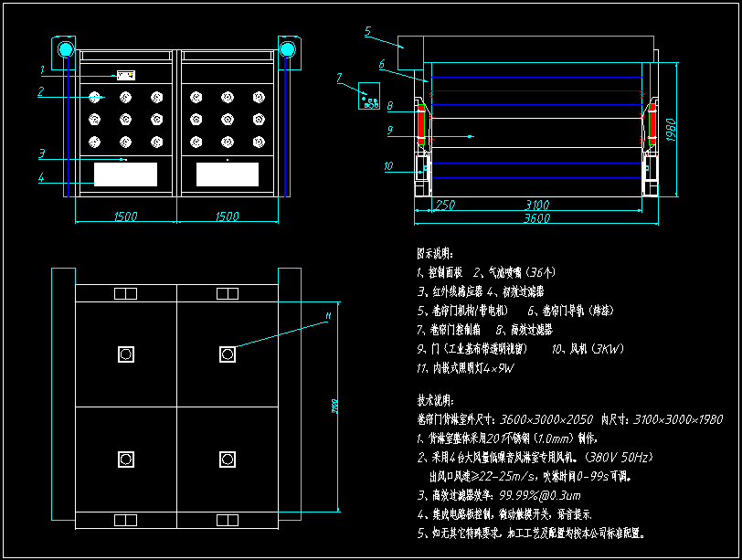The height and width of the screenshot is (560, 742).
Task: Select the 1980 height dimension text
Action: [670, 130]
